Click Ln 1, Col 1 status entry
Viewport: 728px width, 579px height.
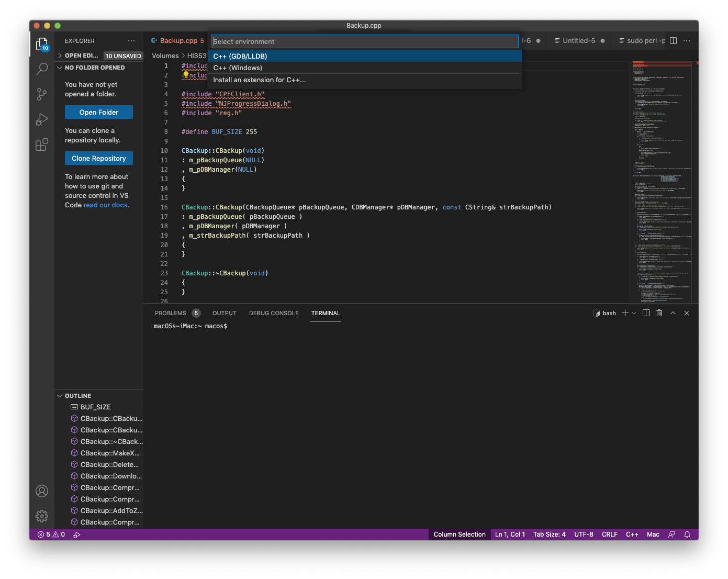click(510, 535)
